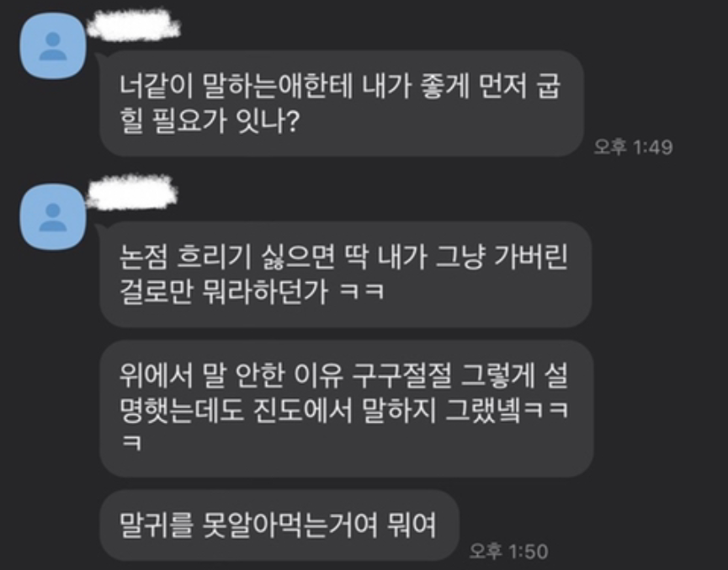Image resolution: width=728 pixels, height=570 pixels.
Task: Click the 오후 1:49 timestamp
Action: pyautogui.click(x=633, y=147)
